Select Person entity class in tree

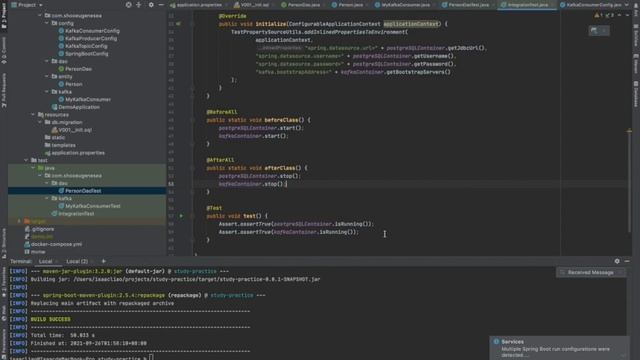click(x=70, y=84)
